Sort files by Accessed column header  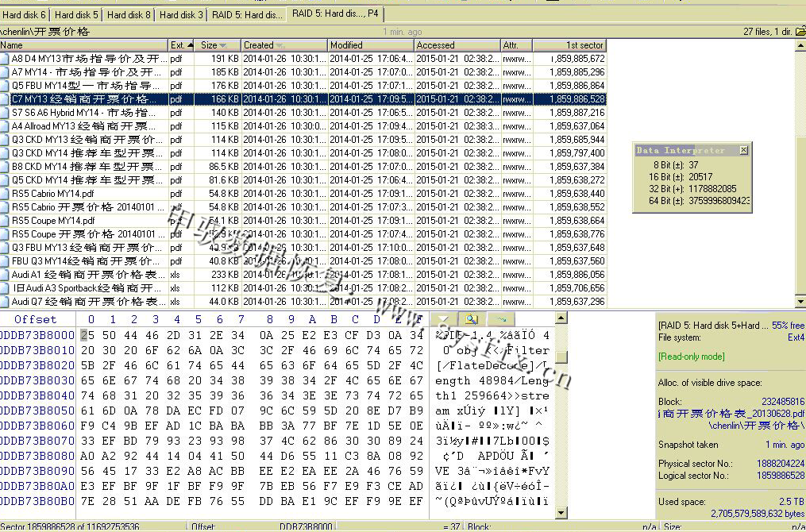click(457, 45)
